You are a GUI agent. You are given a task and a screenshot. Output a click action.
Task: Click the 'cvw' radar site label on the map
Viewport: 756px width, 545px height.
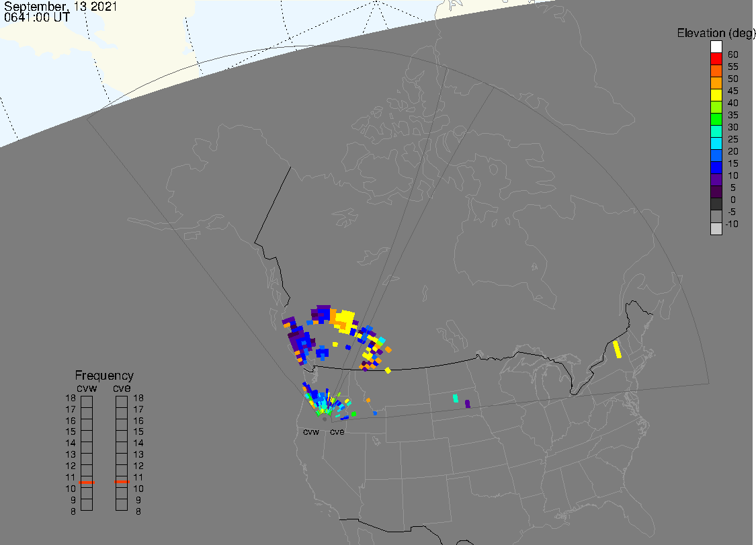(x=311, y=431)
